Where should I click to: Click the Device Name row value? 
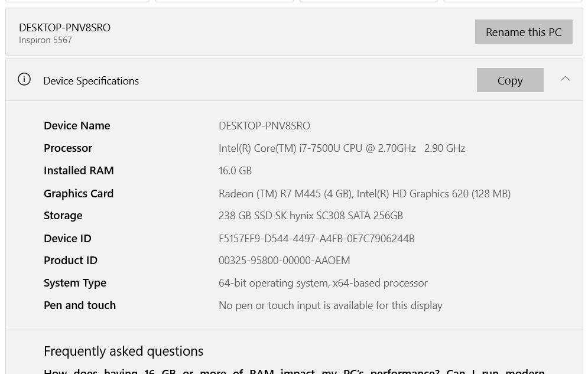pyautogui.click(x=264, y=125)
